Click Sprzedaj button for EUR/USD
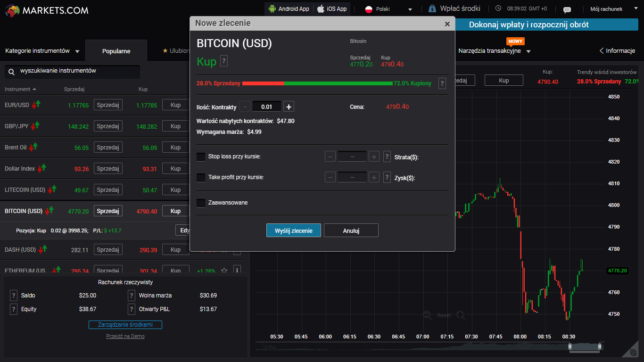This screenshot has width=644, height=362. 108,105
